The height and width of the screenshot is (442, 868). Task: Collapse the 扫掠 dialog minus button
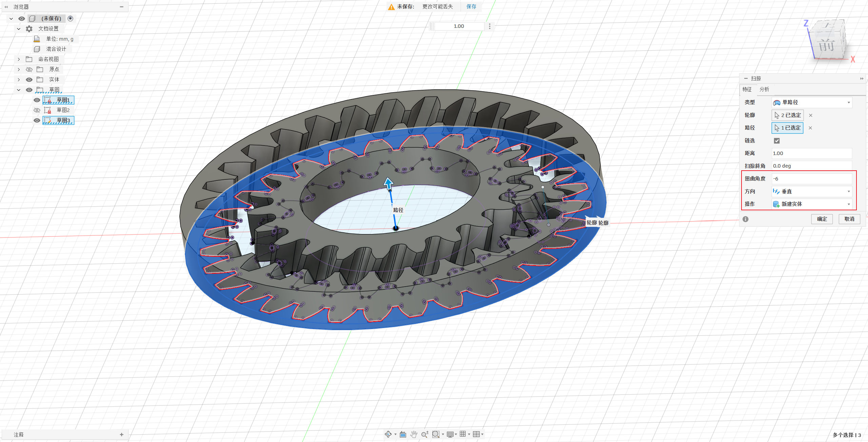[746, 79]
